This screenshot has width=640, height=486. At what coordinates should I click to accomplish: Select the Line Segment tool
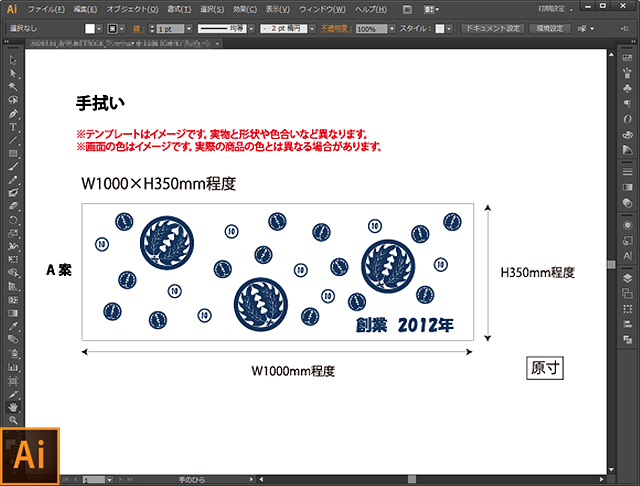[x=13, y=140]
